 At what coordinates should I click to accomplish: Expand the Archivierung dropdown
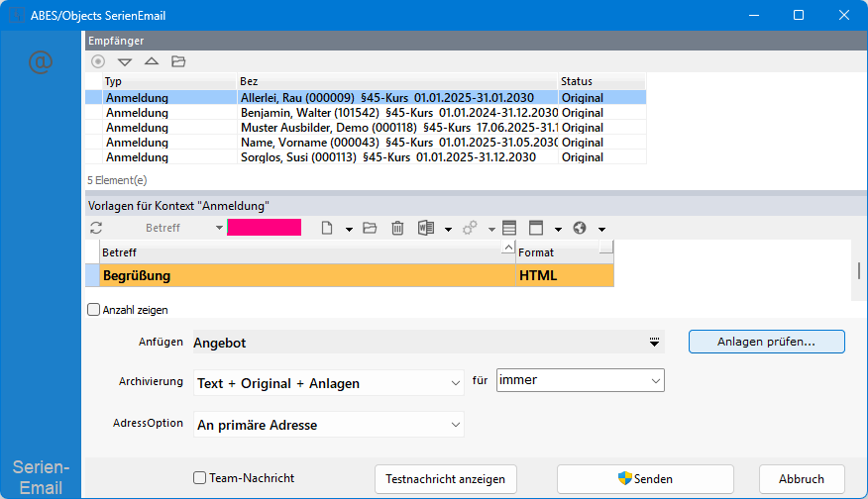tap(455, 383)
